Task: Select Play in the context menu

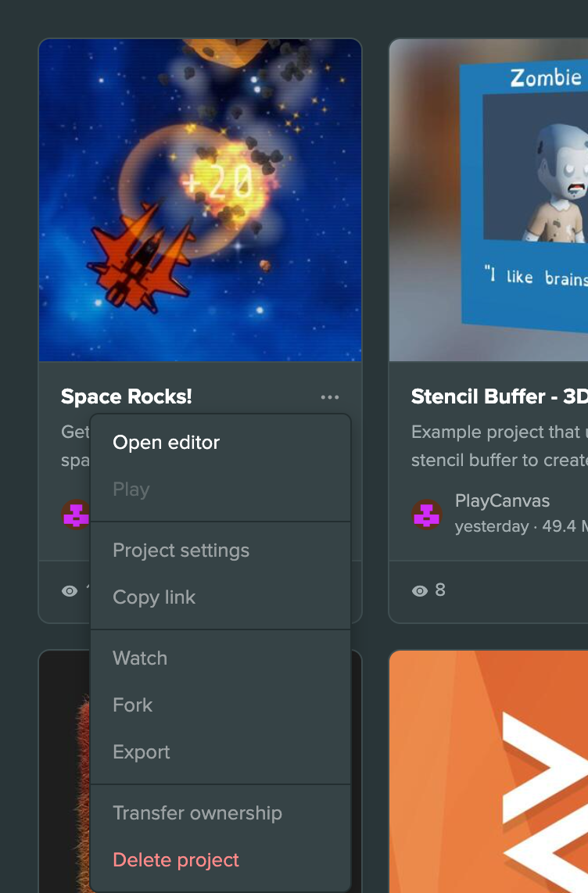Action: click(220, 490)
